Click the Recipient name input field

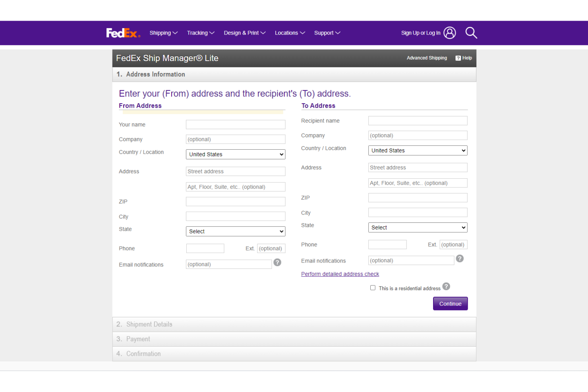click(418, 120)
